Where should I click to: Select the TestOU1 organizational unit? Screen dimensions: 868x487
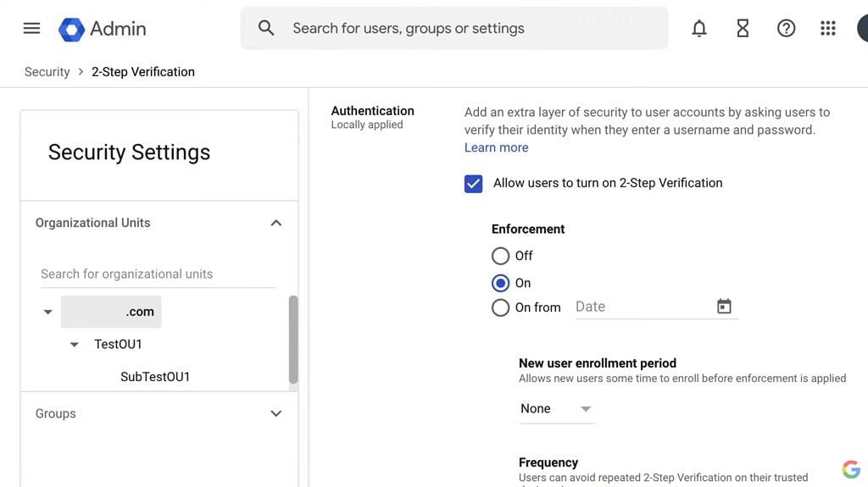point(118,344)
